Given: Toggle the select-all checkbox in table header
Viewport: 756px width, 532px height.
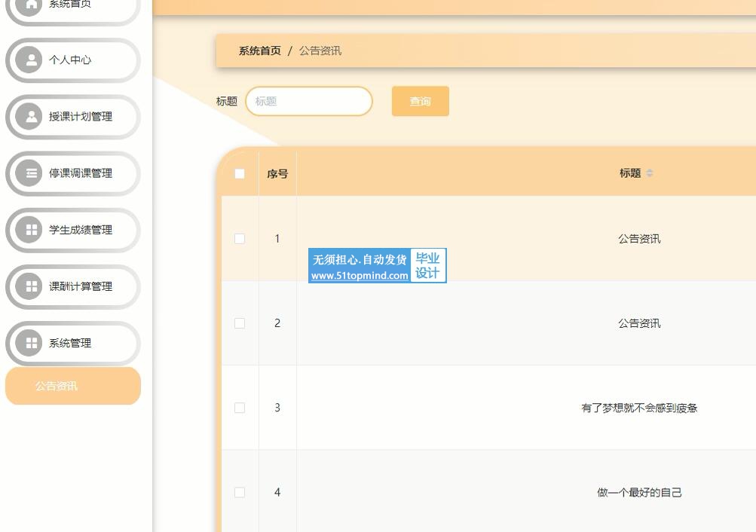Looking at the screenshot, I should point(240,174).
